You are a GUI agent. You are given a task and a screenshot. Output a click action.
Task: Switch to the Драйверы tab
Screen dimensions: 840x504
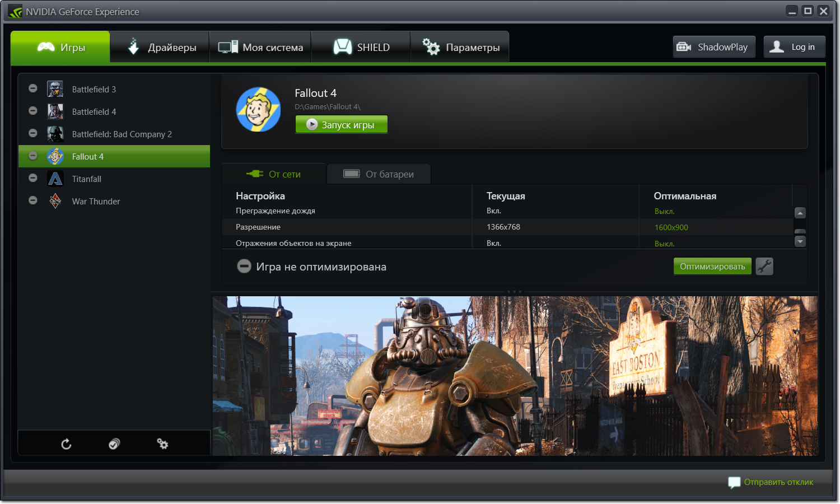click(x=160, y=47)
